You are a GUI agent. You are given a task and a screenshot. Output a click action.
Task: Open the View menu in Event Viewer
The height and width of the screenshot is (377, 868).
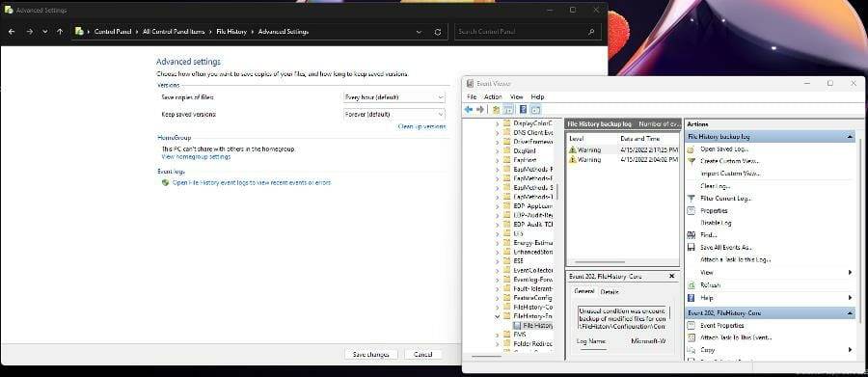coord(517,96)
